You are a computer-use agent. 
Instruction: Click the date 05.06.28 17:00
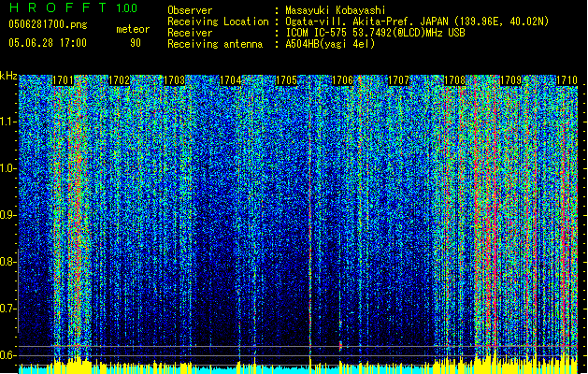(48, 43)
